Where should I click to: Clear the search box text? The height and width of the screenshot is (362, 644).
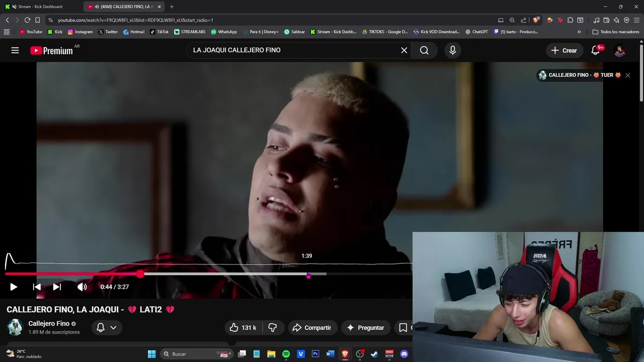[404, 50]
